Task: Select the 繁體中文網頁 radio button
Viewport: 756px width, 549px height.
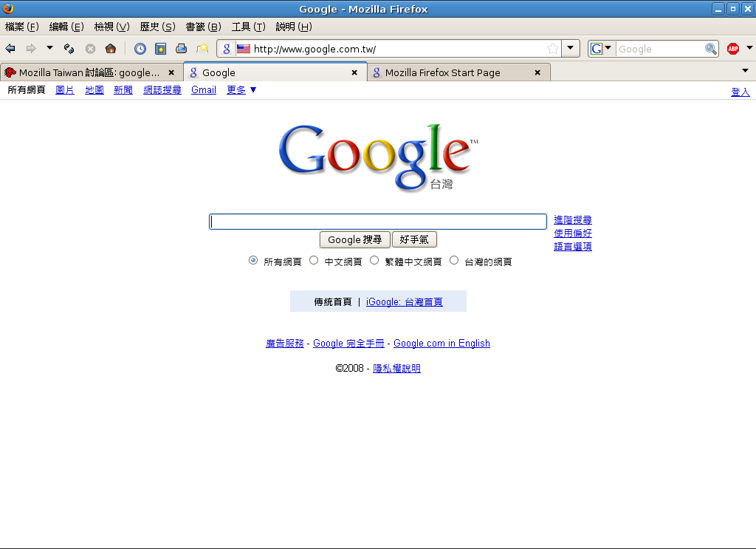Action: pos(374,260)
